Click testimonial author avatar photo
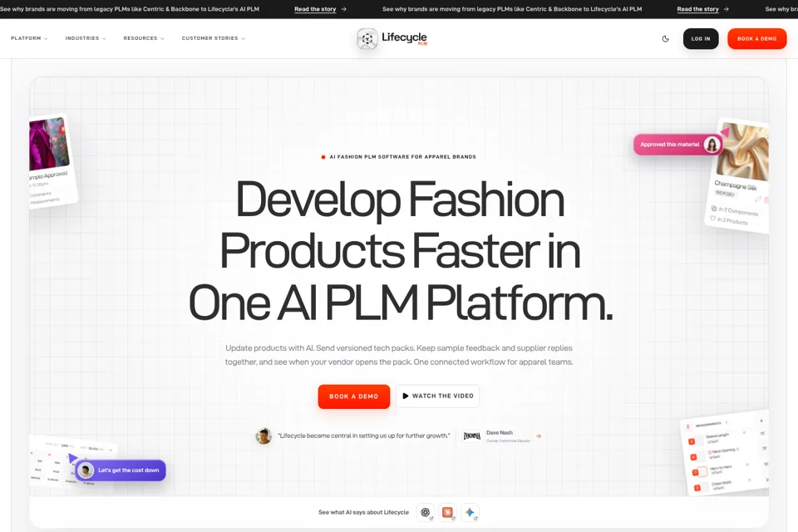 click(264, 436)
